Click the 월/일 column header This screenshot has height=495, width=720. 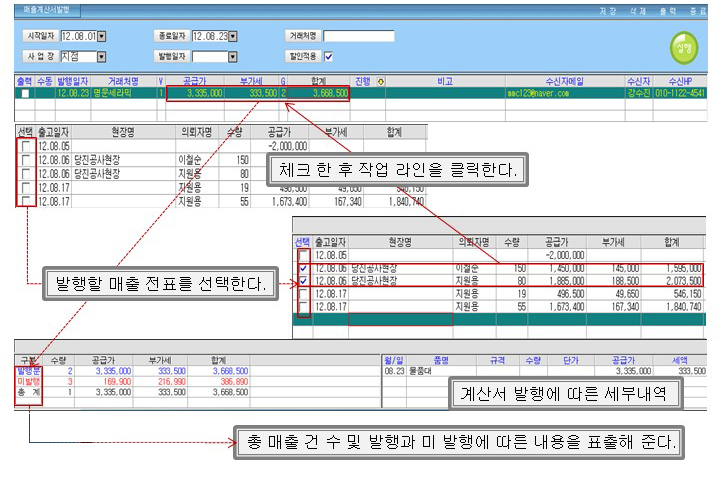click(394, 360)
